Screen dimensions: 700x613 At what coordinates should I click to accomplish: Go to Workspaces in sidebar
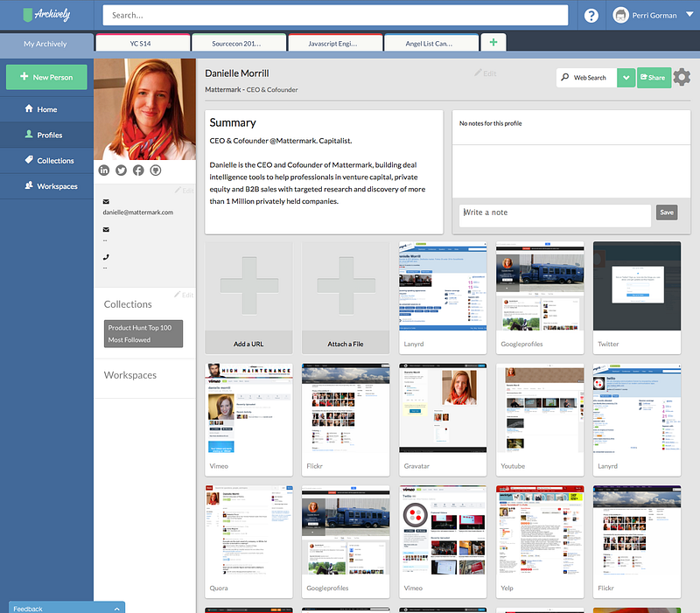tap(46, 186)
